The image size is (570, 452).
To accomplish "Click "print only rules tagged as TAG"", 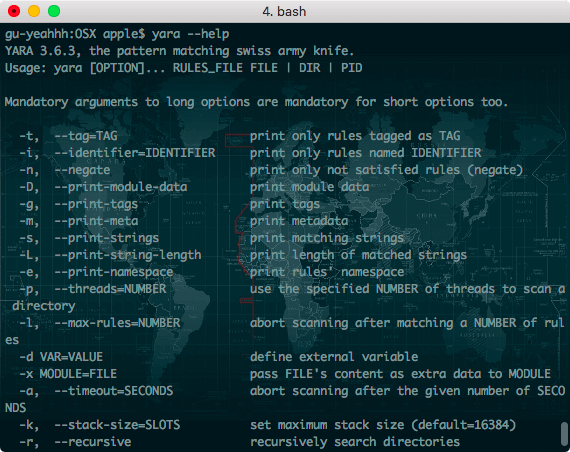I will [355, 136].
